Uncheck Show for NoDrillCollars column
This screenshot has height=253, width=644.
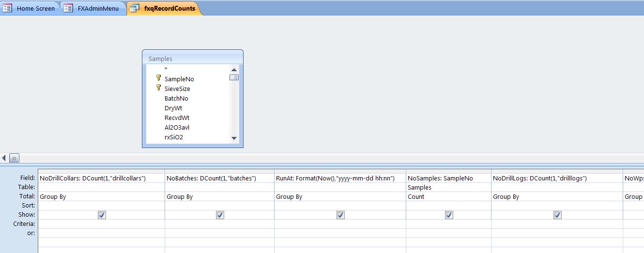tap(102, 215)
